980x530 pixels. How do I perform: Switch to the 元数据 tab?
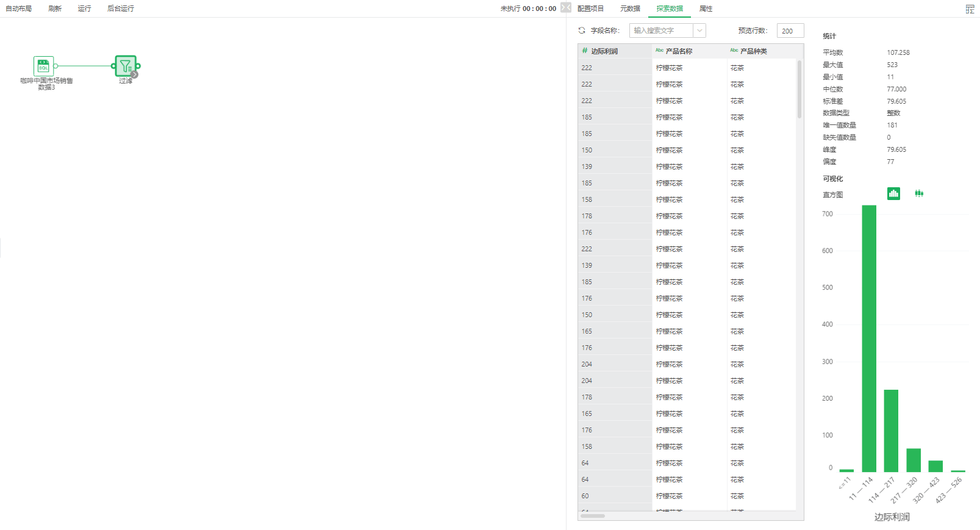[x=630, y=9]
